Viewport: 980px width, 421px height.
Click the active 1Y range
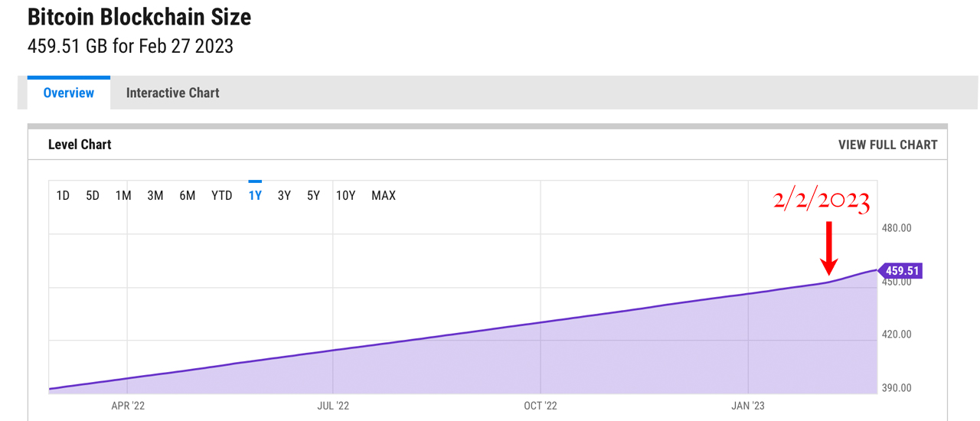[x=255, y=195]
